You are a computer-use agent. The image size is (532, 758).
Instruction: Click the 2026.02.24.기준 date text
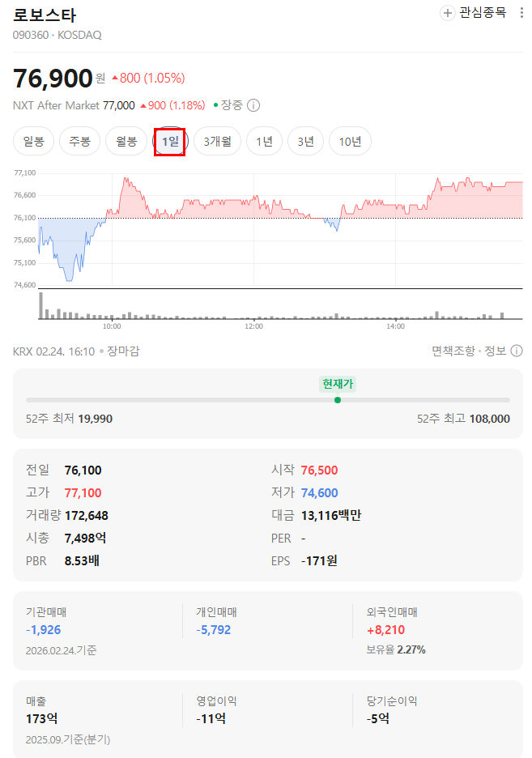pyautogui.click(x=62, y=650)
